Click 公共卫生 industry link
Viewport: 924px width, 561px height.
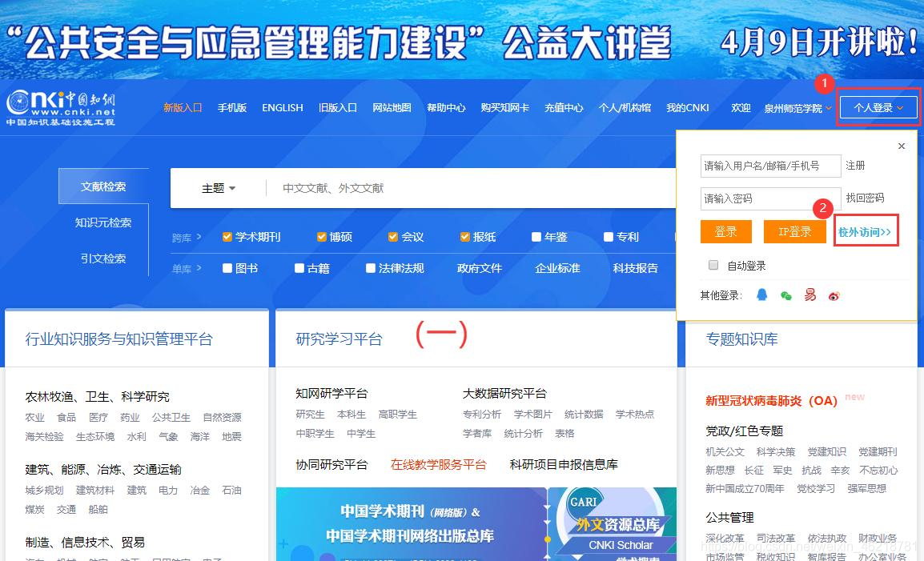tap(171, 417)
